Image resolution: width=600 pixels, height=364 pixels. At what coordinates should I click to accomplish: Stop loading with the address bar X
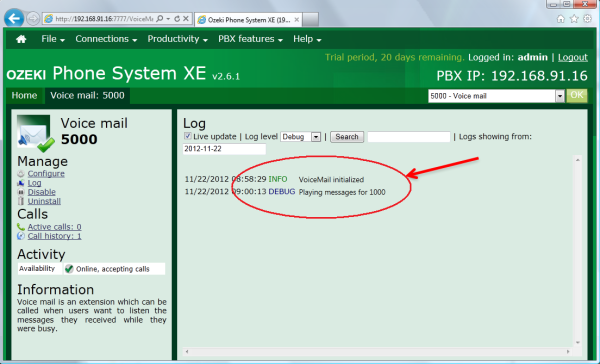pos(186,18)
